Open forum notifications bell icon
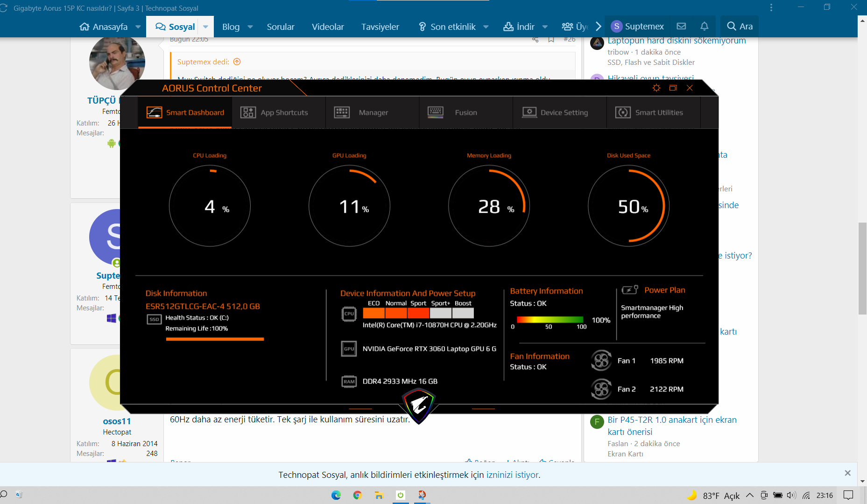 coord(705,27)
